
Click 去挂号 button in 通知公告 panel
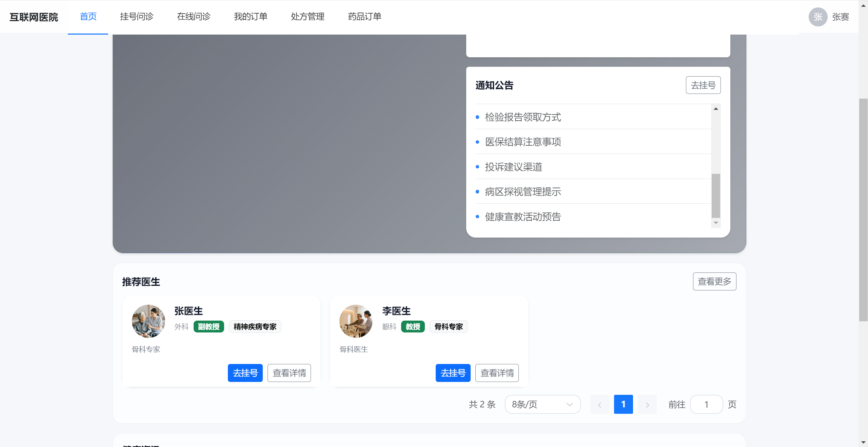tap(703, 85)
